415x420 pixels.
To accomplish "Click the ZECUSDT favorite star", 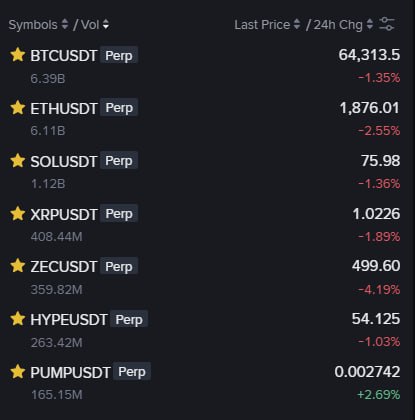I will click(18, 266).
